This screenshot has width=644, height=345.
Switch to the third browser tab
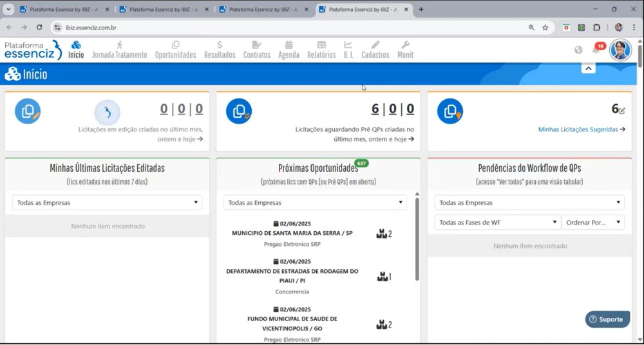[264, 9]
